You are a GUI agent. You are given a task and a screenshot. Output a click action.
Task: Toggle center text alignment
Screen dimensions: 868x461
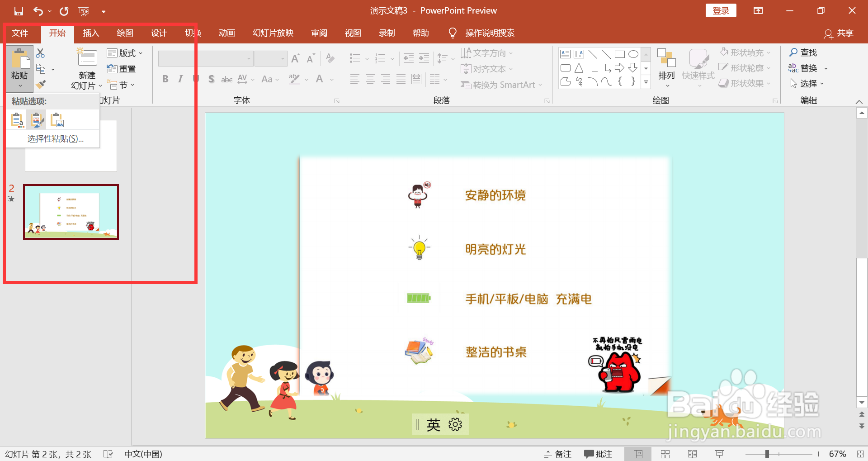[370, 79]
